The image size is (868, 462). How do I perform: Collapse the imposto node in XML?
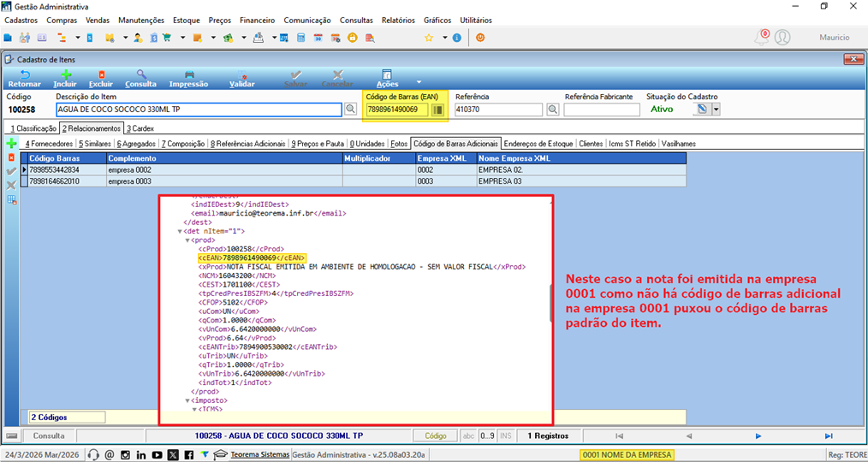coord(187,400)
